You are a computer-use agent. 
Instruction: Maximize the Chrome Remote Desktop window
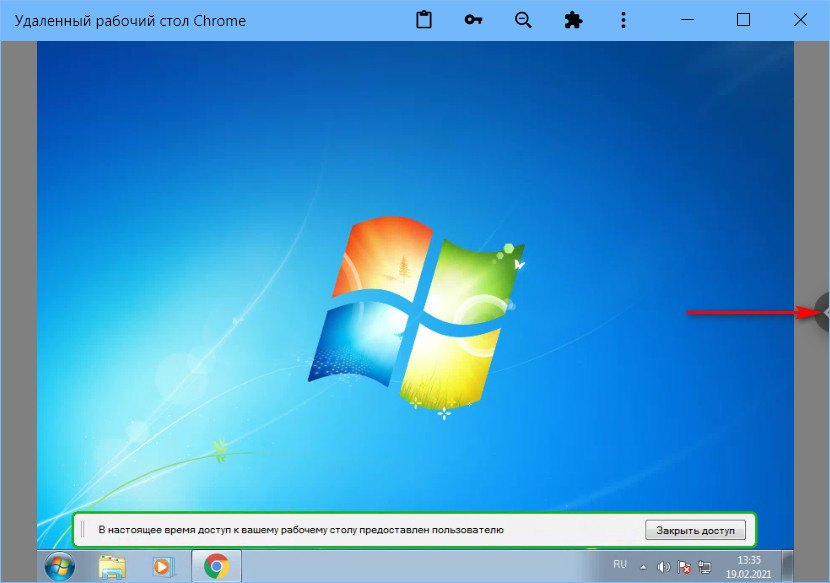(743, 20)
